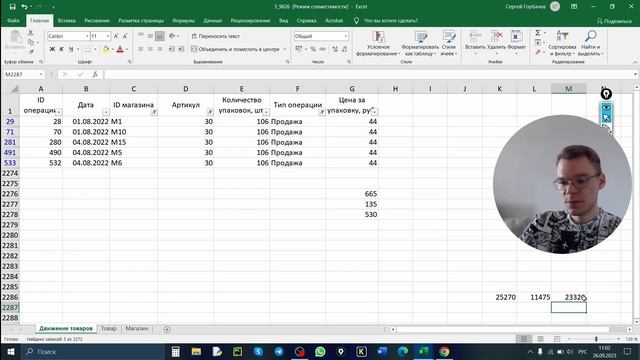Increase font size with the larger A
The width and height of the screenshot is (640, 360).
116,36
